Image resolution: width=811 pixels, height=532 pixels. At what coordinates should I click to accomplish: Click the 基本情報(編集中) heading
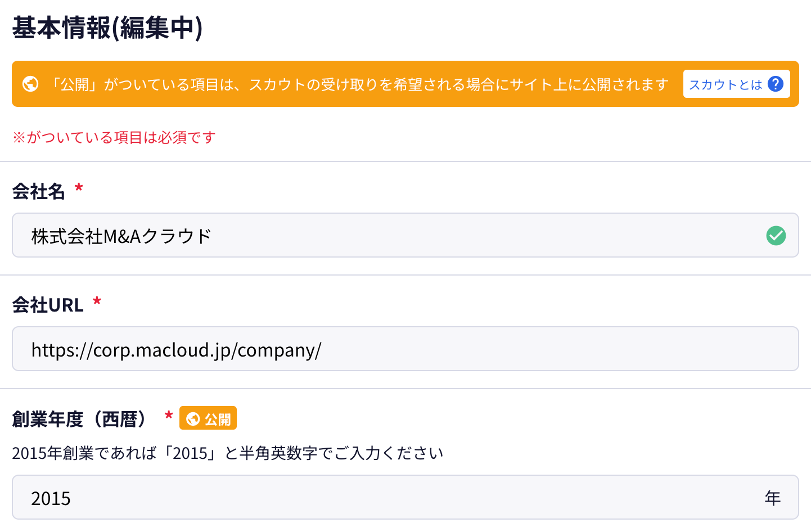tap(107, 28)
